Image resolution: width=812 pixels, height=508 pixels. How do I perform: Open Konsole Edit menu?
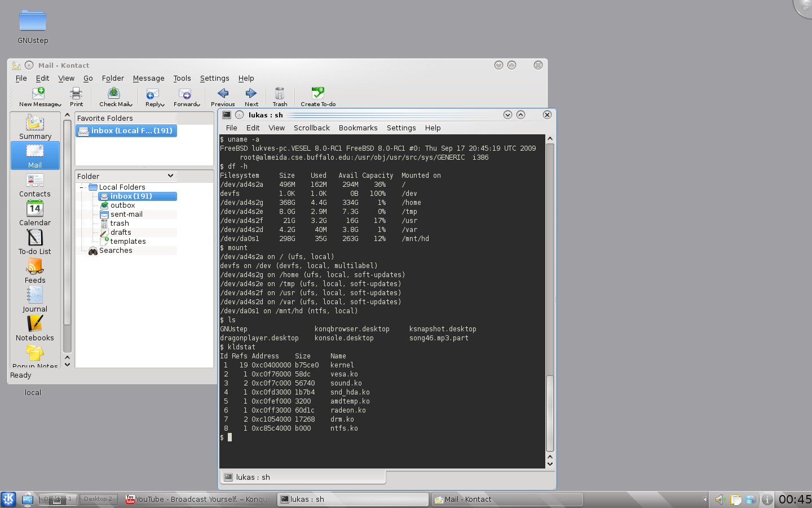point(253,128)
